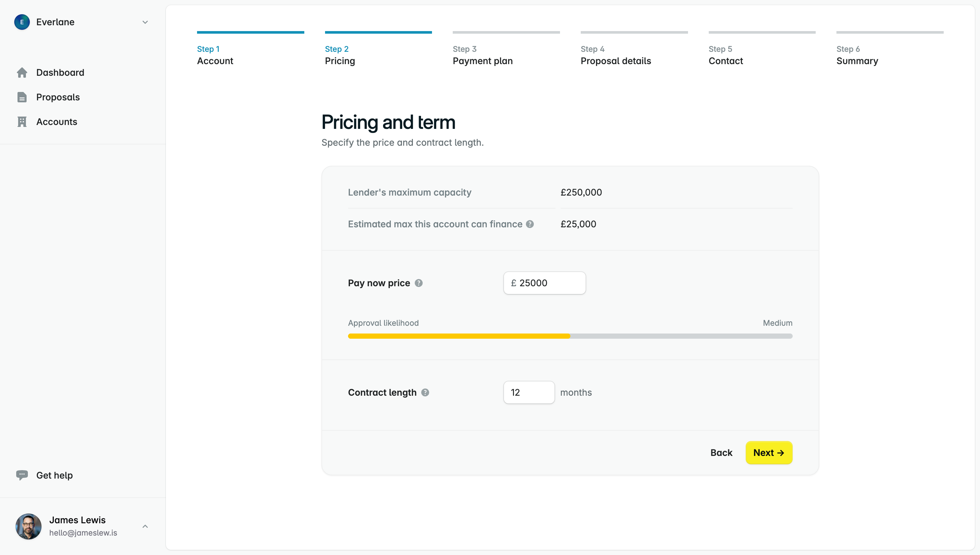Open the Estimated max finance help tooltip
The height and width of the screenshot is (555, 980).
(x=530, y=224)
